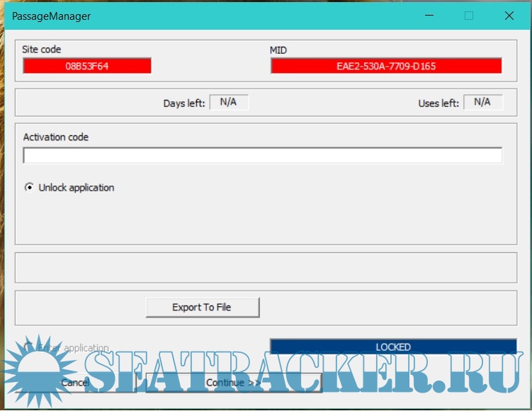Focus the Activation code text field
The height and width of the screenshot is (411, 532).
click(x=262, y=155)
